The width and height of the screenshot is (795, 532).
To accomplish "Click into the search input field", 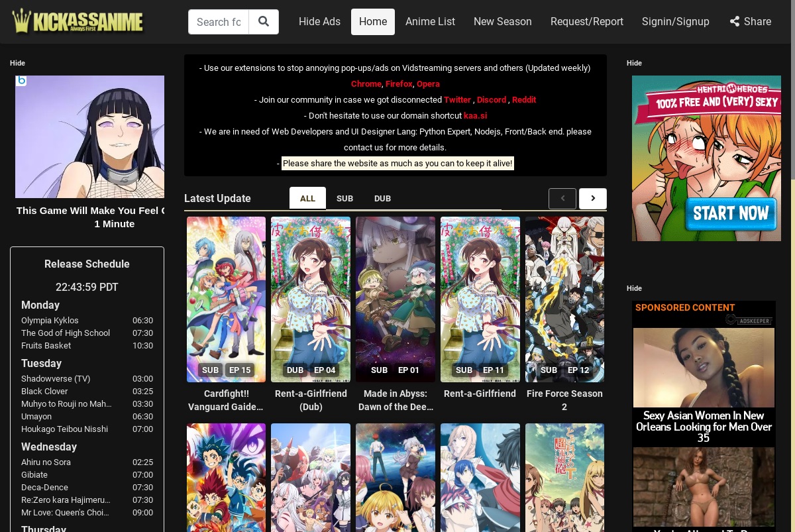I will (x=219, y=22).
